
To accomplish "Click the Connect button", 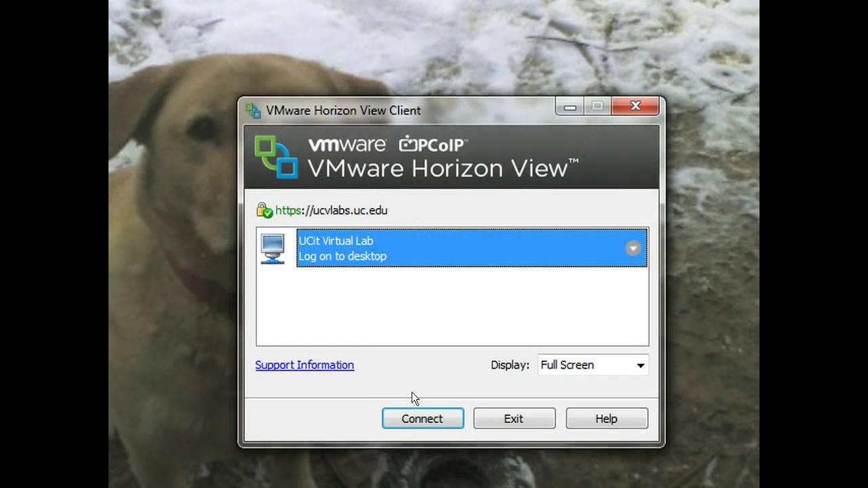I will tap(422, 418).
